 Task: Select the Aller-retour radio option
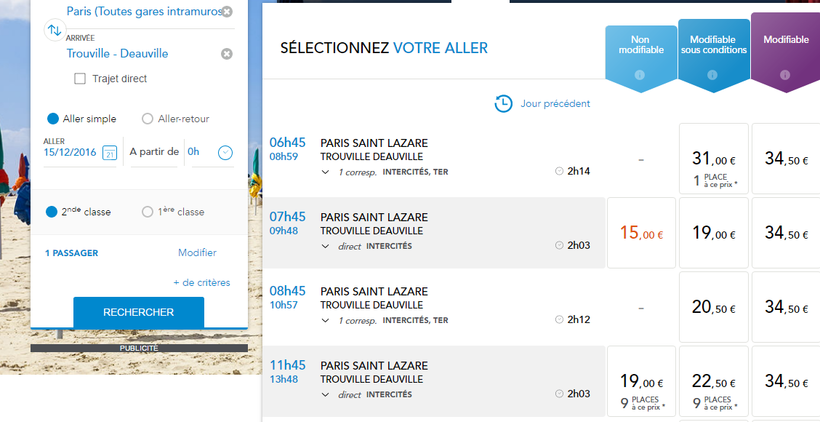(x=147, y=119)
